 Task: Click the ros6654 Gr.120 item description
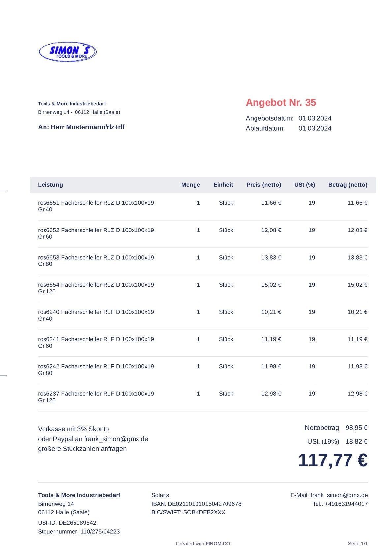(96, 288)
